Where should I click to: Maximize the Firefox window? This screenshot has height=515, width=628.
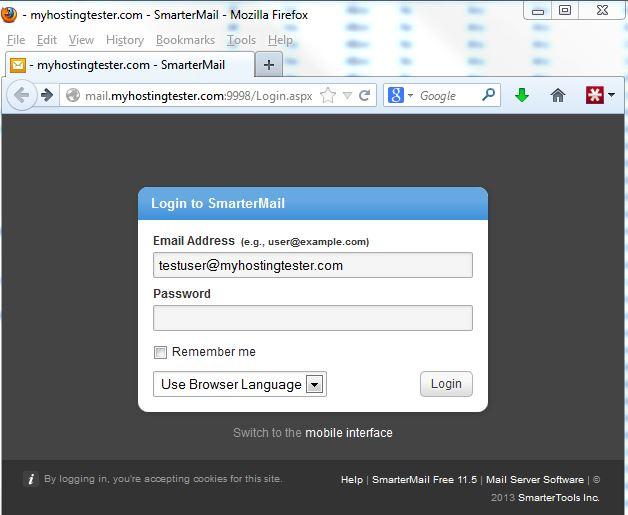coord(565,10)
